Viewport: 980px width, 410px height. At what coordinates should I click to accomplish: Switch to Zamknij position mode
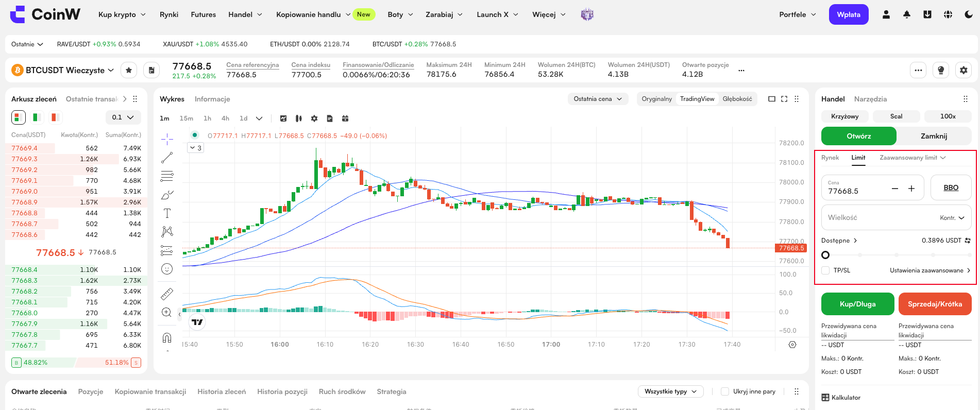tap(934, 136)
